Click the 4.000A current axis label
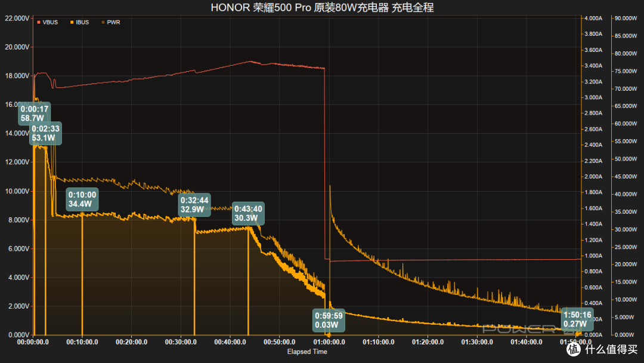This screenshot has height=363, width=644. coord(593,18)
